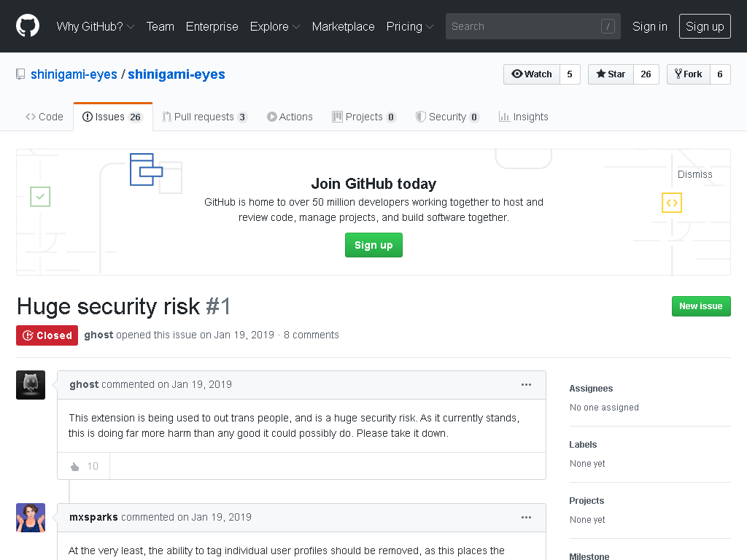Expand the Why GitHub? dropdown

[x=96, y=27]
